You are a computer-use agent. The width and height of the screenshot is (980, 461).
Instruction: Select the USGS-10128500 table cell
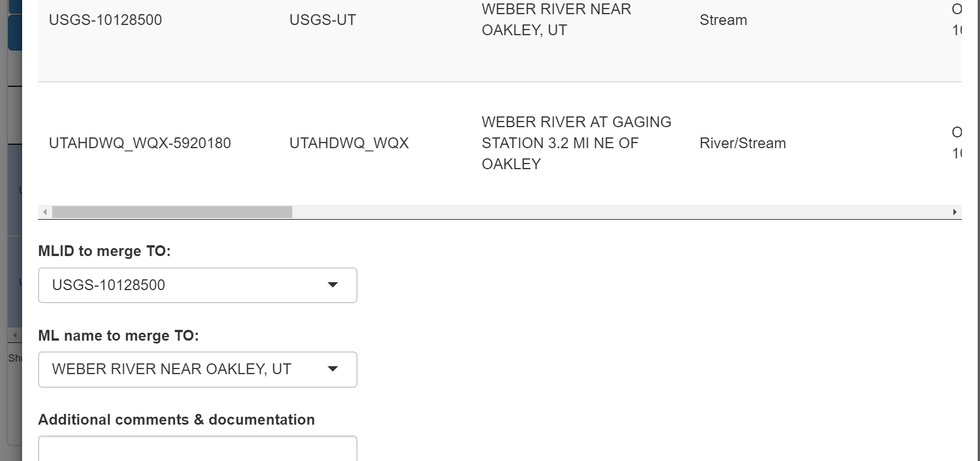coord(106,20)
